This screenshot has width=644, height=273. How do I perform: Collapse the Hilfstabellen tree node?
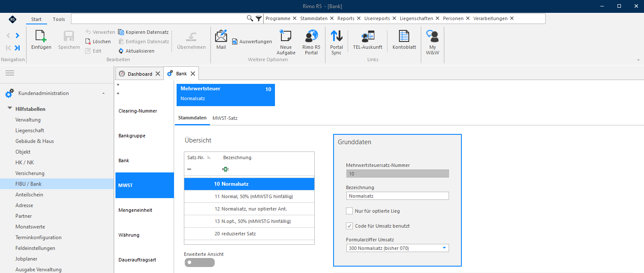pos(10,109)
